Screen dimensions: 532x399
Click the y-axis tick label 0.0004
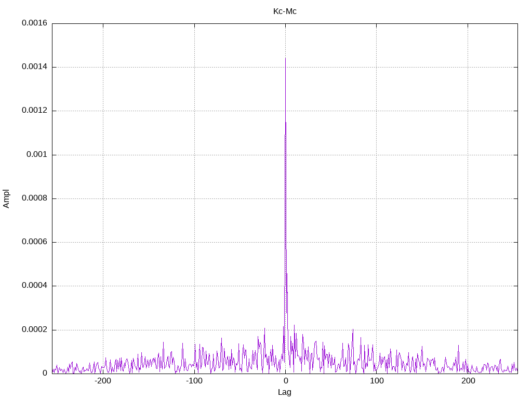34,285
